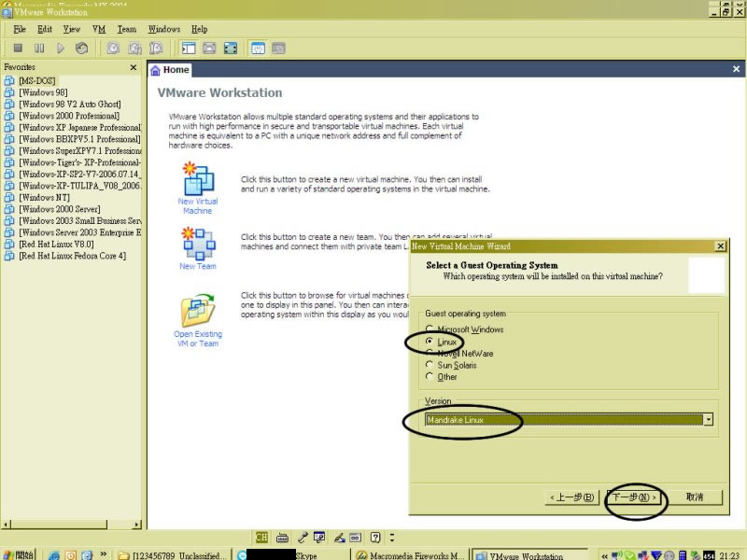This screenshot has width=747, height=560.
Task: Click the Revert to Snapshot toolbar icon
Action: pos(134,49)
